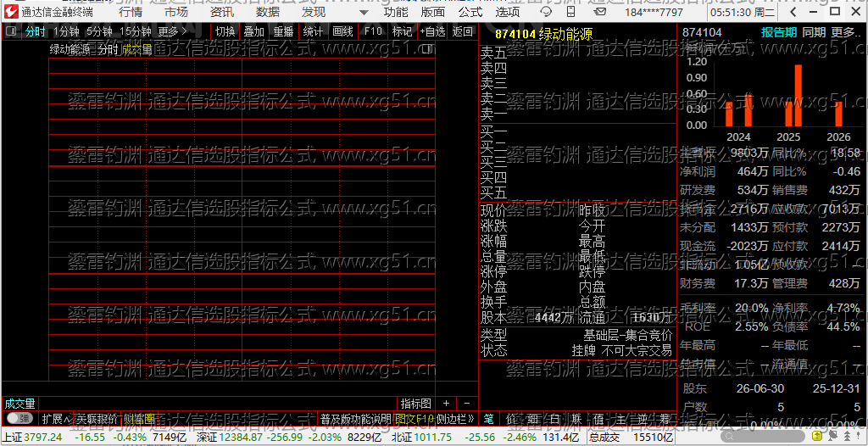Open the 数据 menu
868x446 pixels.
pos(268,12)
